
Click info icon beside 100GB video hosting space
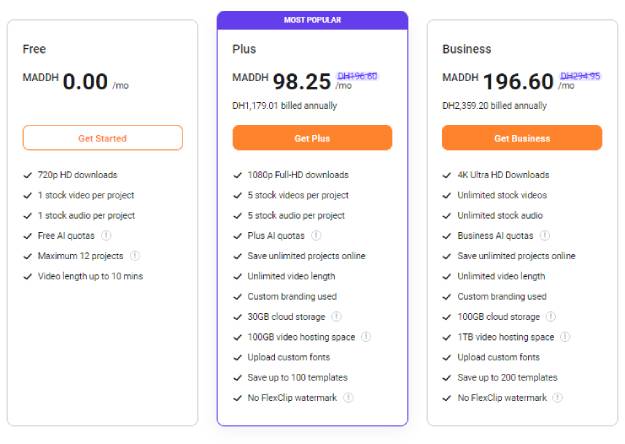(x=366, y=337)
